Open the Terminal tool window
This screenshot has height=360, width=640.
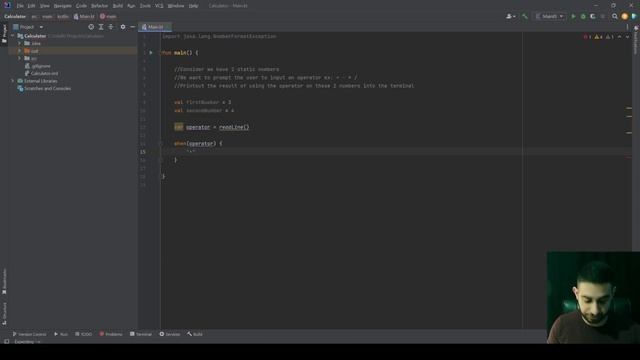click(140, 334)
